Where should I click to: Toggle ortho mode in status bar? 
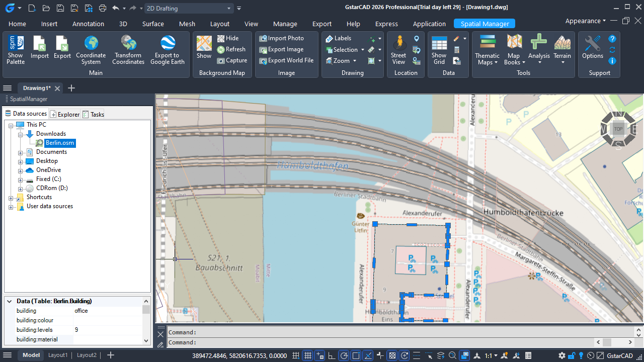(332, 355)
